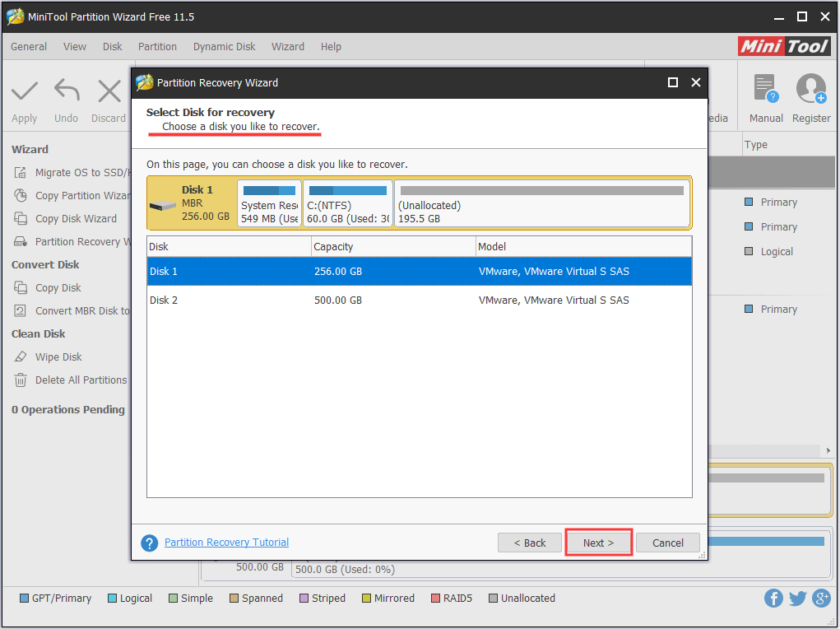
Task: Open the General menu
Action: (29, 47)
